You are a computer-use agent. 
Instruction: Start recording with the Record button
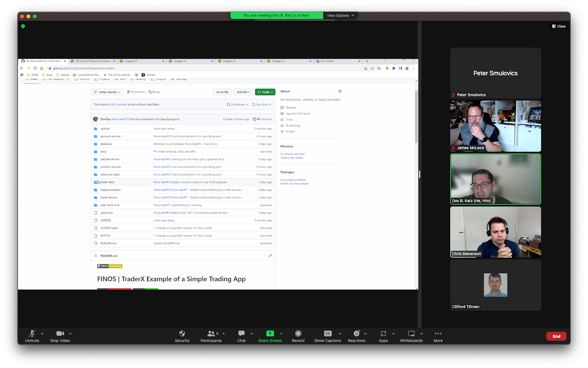click(298, 334)
